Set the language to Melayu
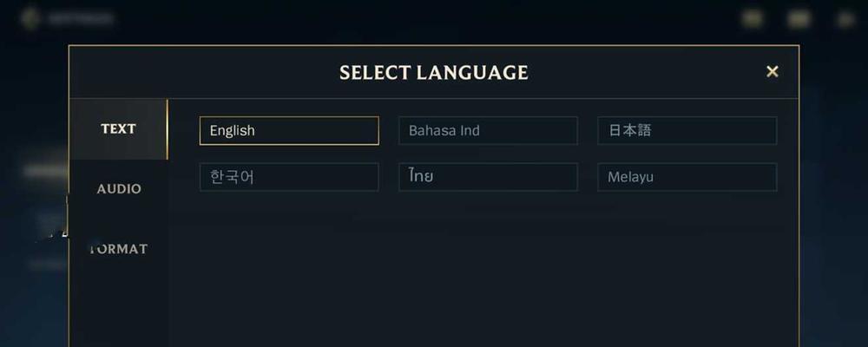 [x=687, y=177]
